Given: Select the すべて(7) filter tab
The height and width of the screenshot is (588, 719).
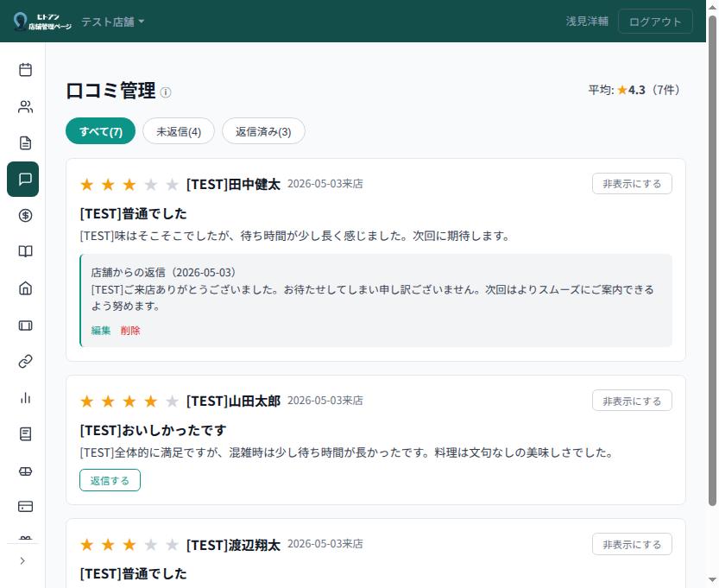Looking at the screenshot, I should tap(100, 131).
